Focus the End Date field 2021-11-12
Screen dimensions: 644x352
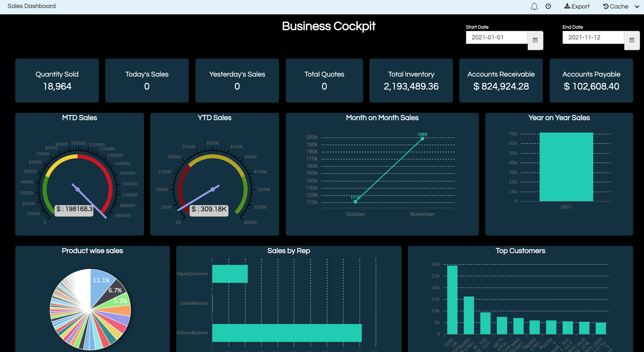(593, 37)
